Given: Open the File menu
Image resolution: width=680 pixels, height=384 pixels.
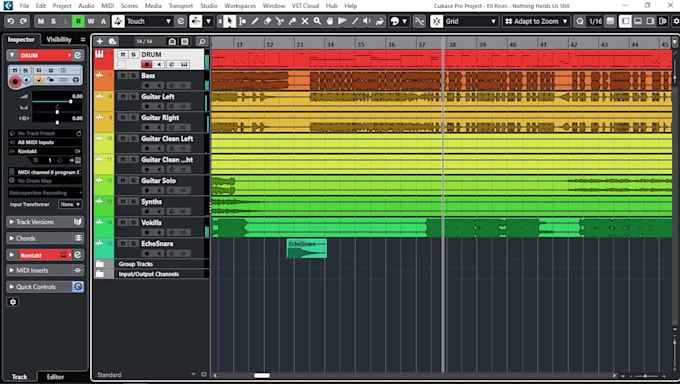Looking at the screenshot, I should pos(24,6).
